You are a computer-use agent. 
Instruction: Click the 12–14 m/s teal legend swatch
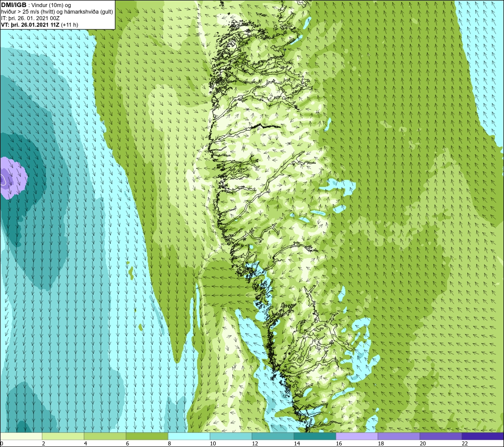[x=273, y=436]
